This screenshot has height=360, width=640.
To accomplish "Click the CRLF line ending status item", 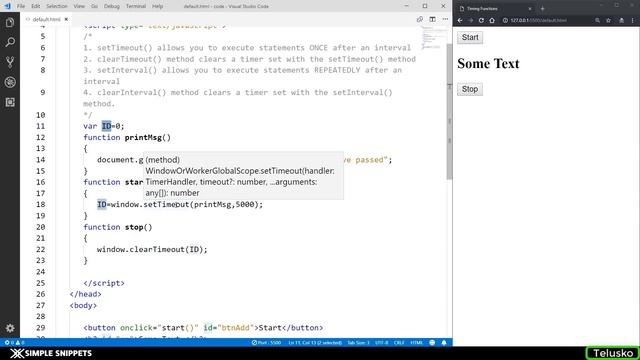I will tap(399, 342).
